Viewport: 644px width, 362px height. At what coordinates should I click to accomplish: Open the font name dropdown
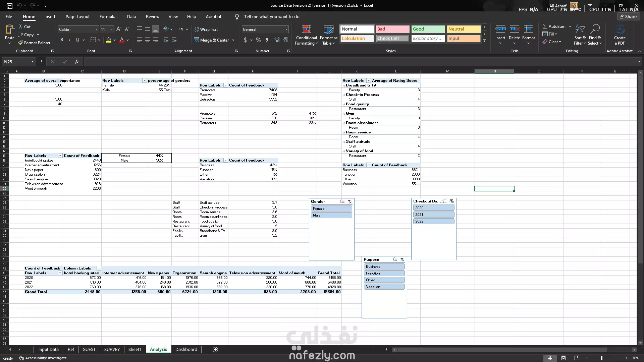[x=97, y=29]
